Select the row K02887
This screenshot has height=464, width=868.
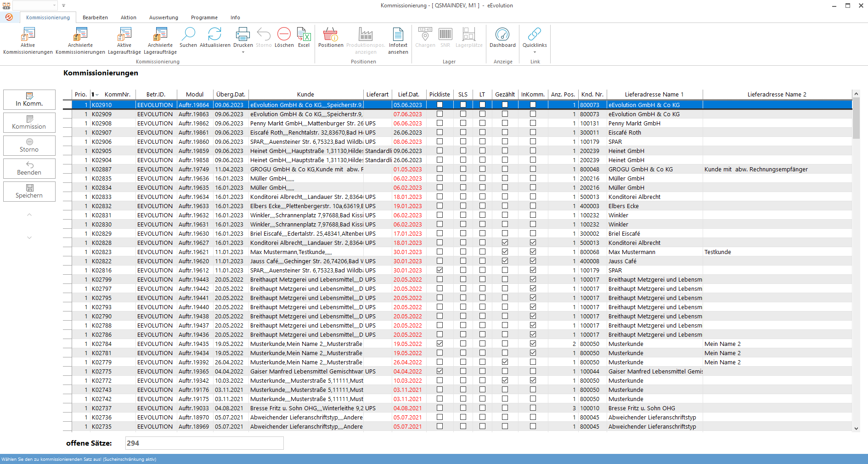click(x=457, y=169)
